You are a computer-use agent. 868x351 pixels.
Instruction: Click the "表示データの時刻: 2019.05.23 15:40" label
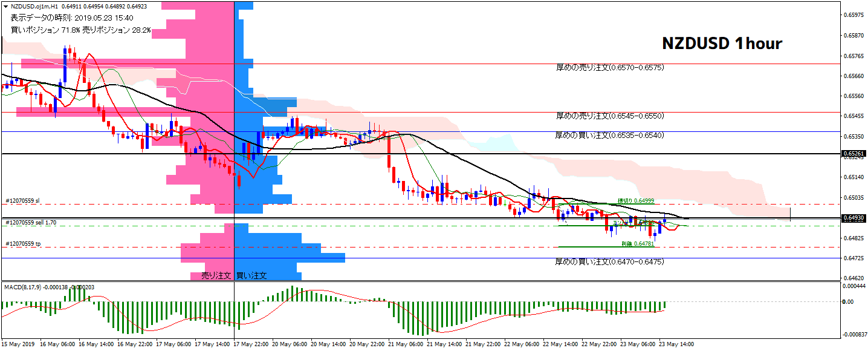click(x=72, y=18)
